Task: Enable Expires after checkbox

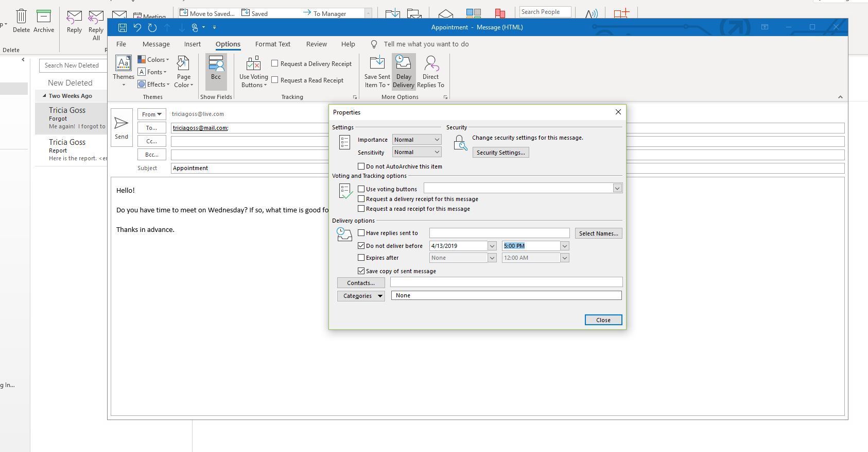Action: coord(361,258)
